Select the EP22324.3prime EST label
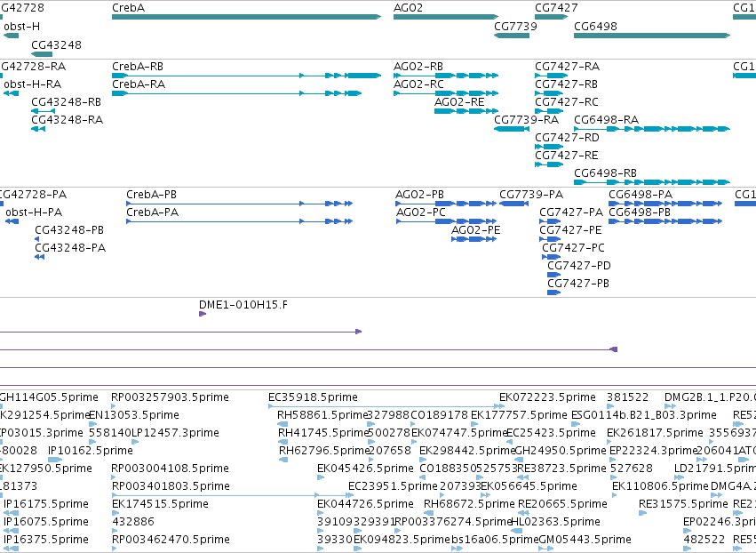 (x=654, y=451)
